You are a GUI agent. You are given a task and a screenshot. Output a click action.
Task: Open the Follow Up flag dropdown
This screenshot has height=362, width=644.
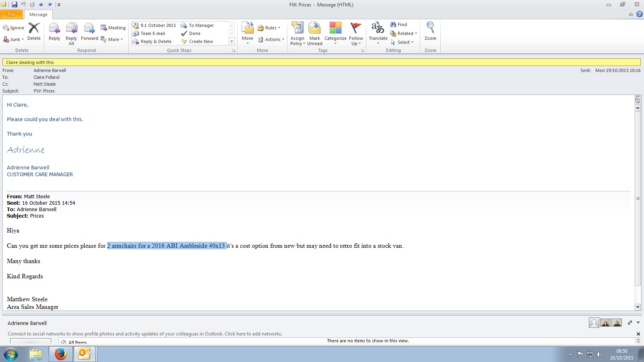pyautogui.click(x=356, y=32)
